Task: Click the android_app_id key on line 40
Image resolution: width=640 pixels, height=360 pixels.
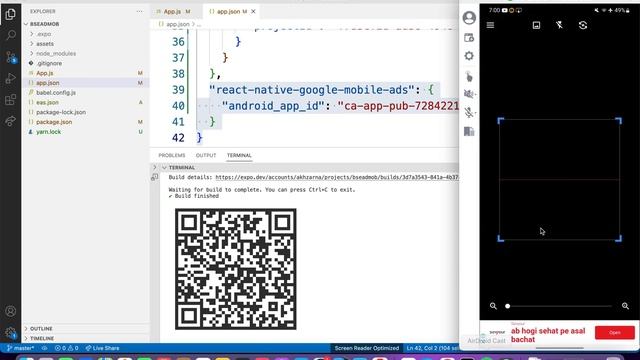Action: 273,106
